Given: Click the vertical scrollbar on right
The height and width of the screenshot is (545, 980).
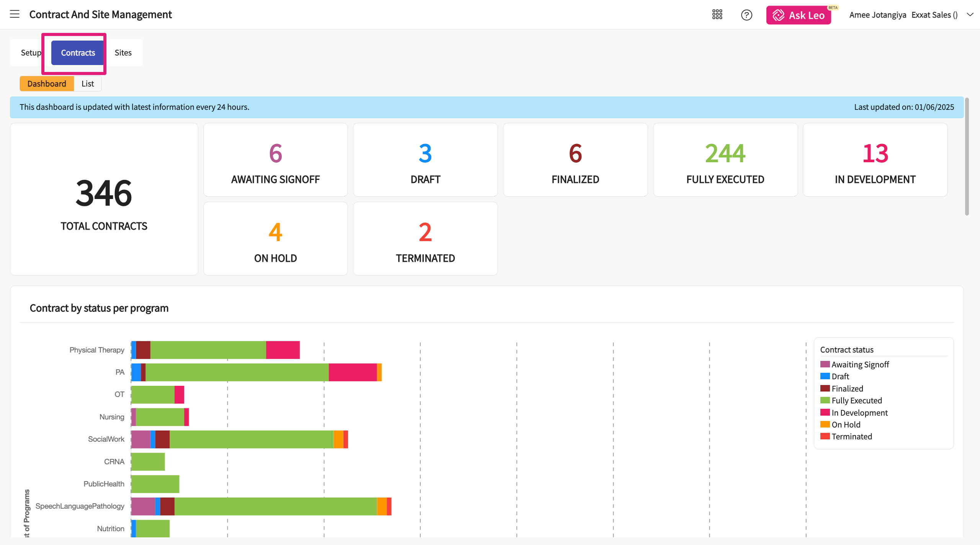Looking at the screenshot, I should [x=967, y=157].
